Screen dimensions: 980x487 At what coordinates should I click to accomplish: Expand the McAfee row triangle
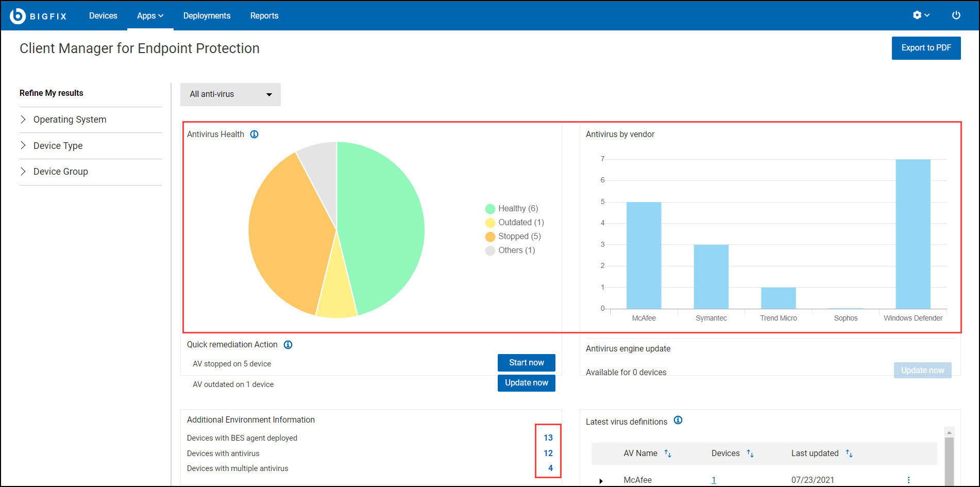(x=601, y=481)
